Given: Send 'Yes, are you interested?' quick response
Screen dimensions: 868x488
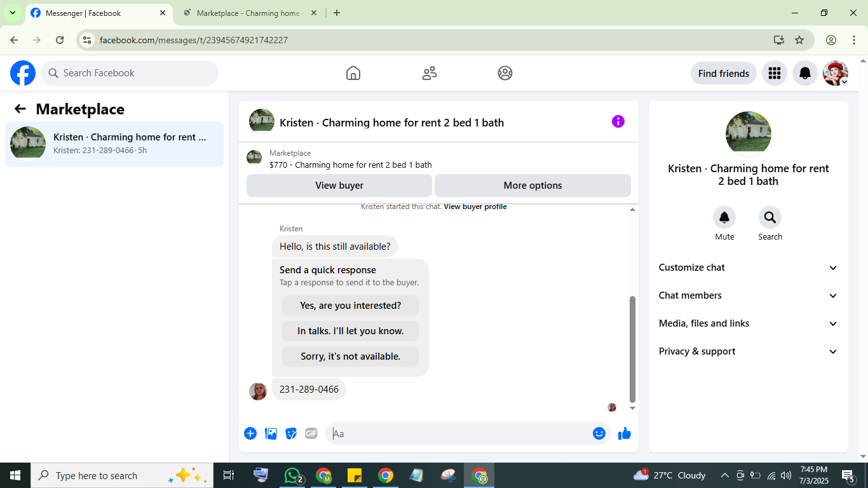Looking at the screenshot, I should coord(351,306).
